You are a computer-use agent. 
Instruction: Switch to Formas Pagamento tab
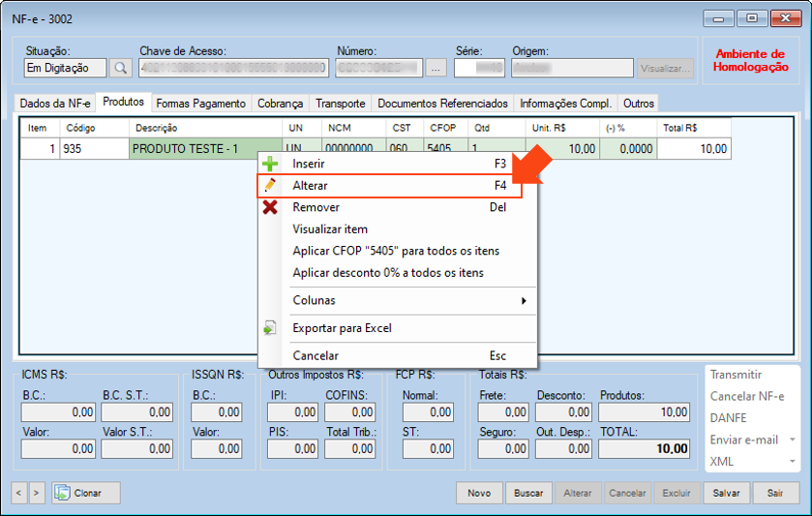[x=200, y=104]
